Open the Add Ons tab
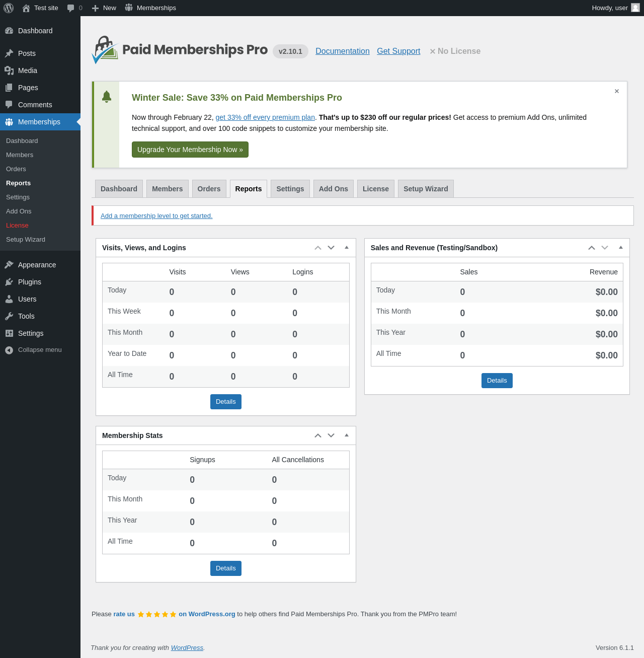 [334, 189]
